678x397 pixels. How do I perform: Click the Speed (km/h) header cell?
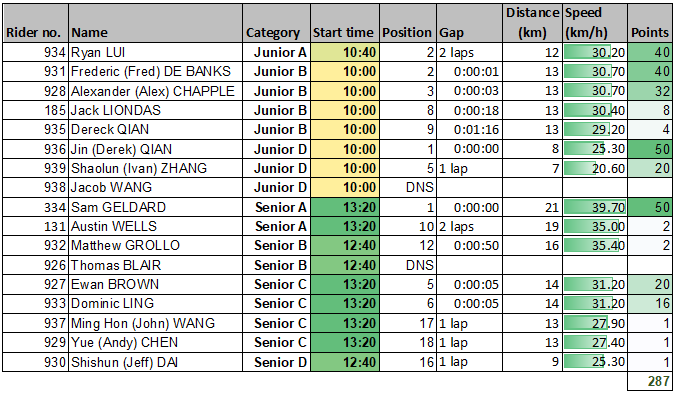point(595,23)
